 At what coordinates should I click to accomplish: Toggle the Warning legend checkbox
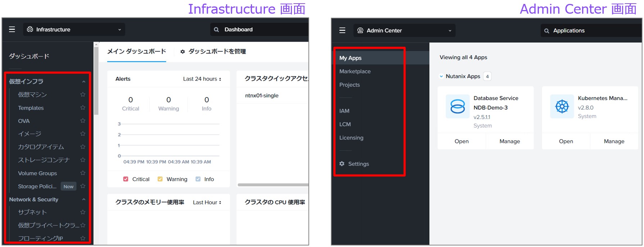click(160, 179)
